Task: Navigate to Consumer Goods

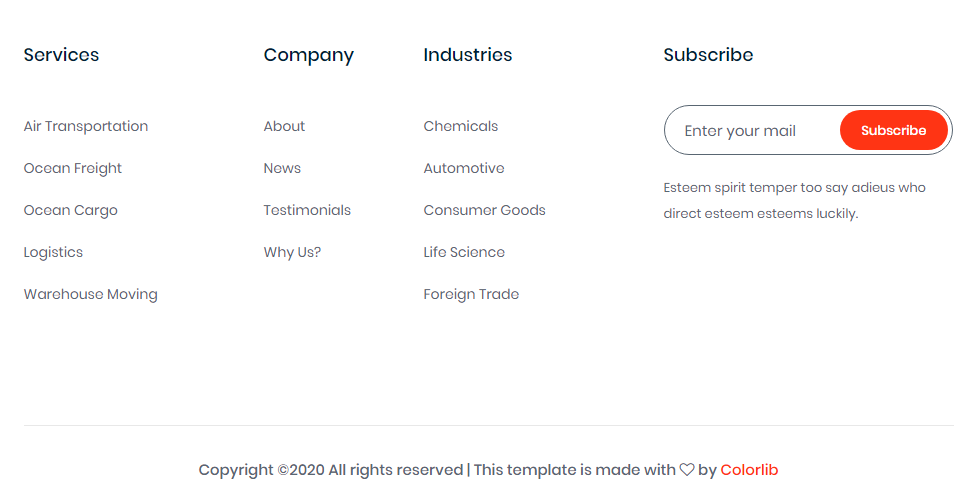Action: [485, 210]
